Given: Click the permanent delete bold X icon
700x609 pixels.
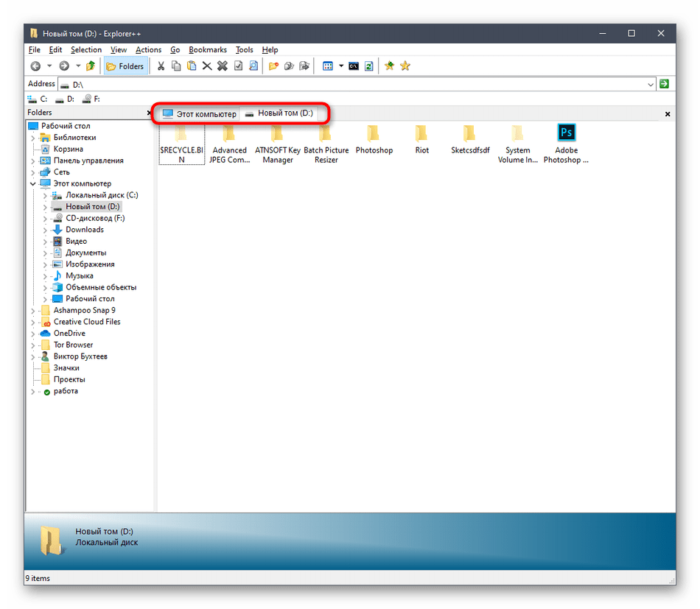Looking at the screenshot, I should point(223,66).
